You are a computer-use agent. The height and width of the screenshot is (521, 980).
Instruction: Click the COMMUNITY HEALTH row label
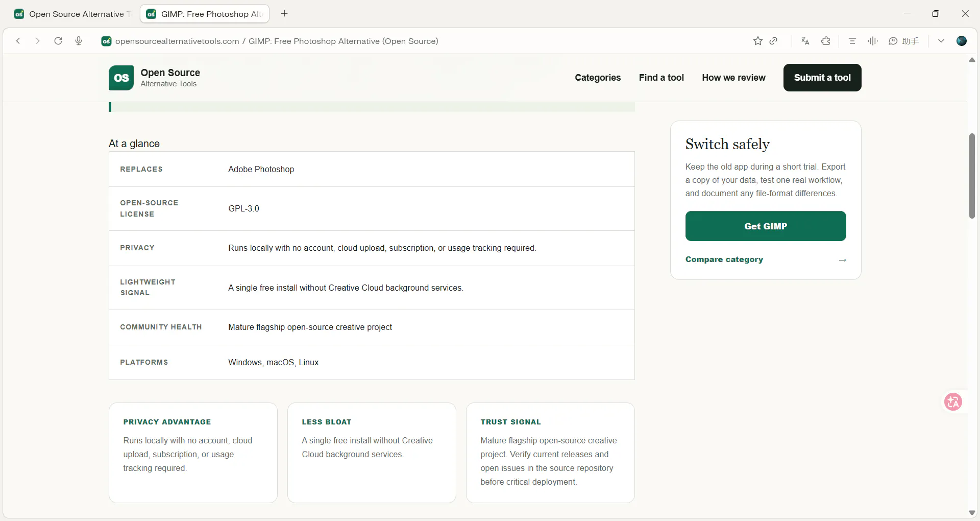click(161, 327)
